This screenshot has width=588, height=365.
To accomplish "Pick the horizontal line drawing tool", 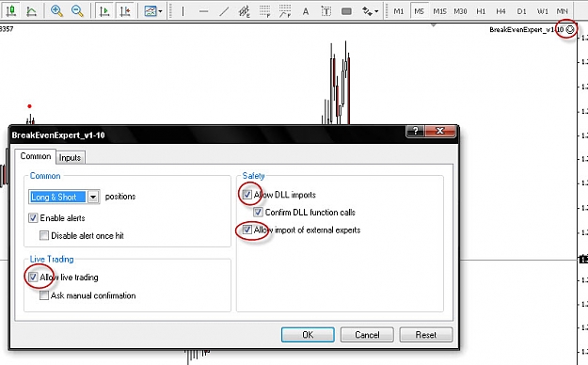I will pyautogui.click(x=203, y=11).
